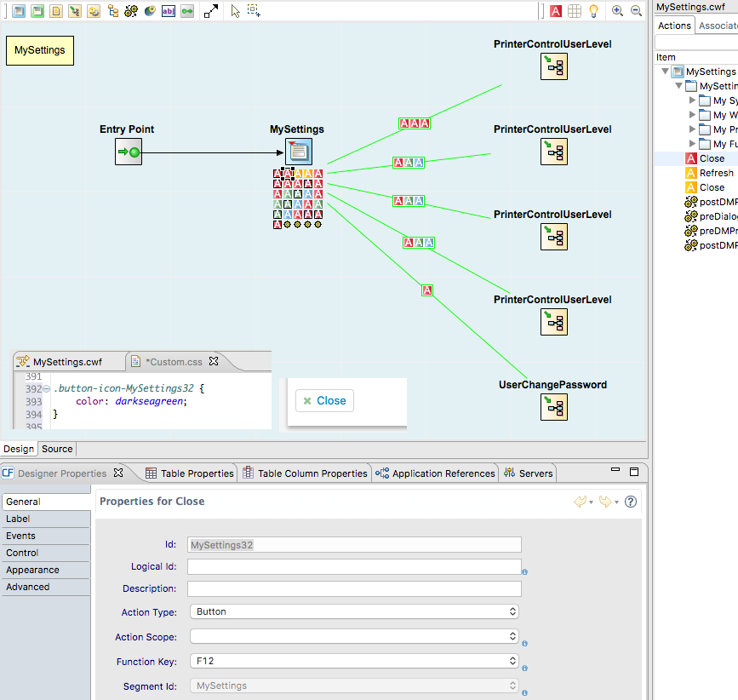Collapse the CSS rule at line 392
Image resolution: width=738 pixels, height=700 pixels.
[47, 389]
